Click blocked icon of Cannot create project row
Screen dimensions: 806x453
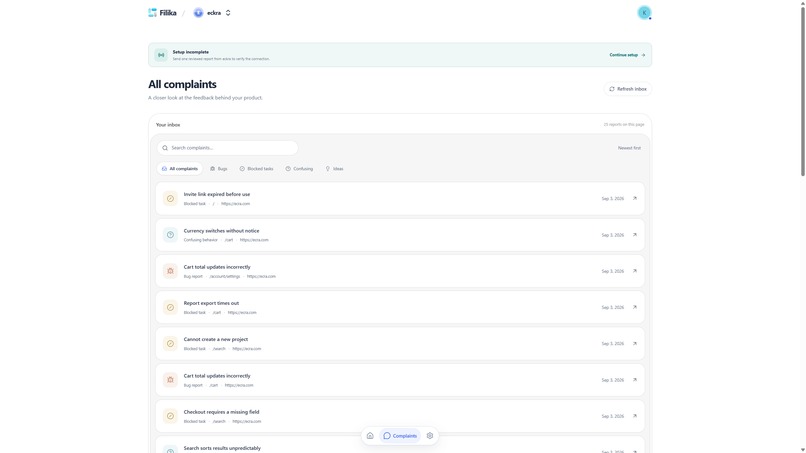170,343
